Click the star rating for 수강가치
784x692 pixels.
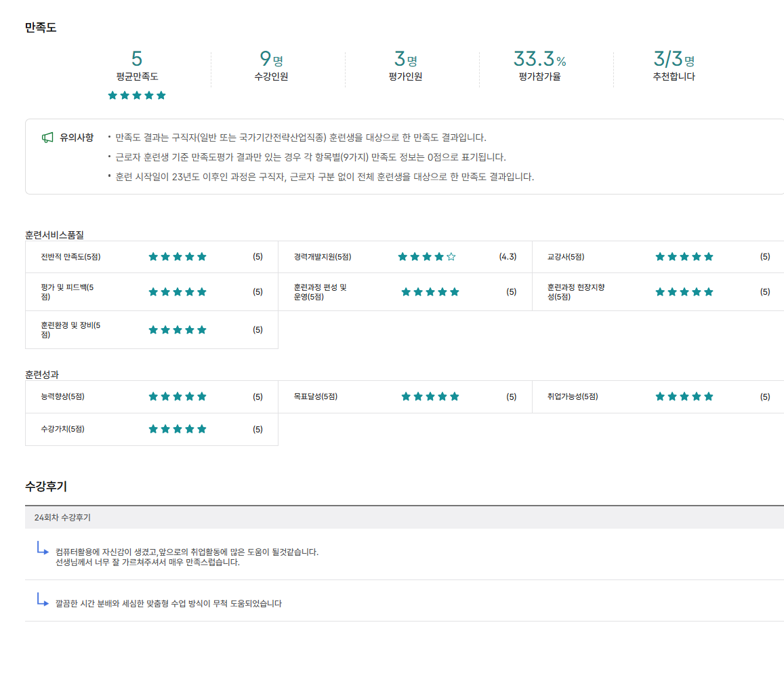pyautogui.click(x=178, y=429)
